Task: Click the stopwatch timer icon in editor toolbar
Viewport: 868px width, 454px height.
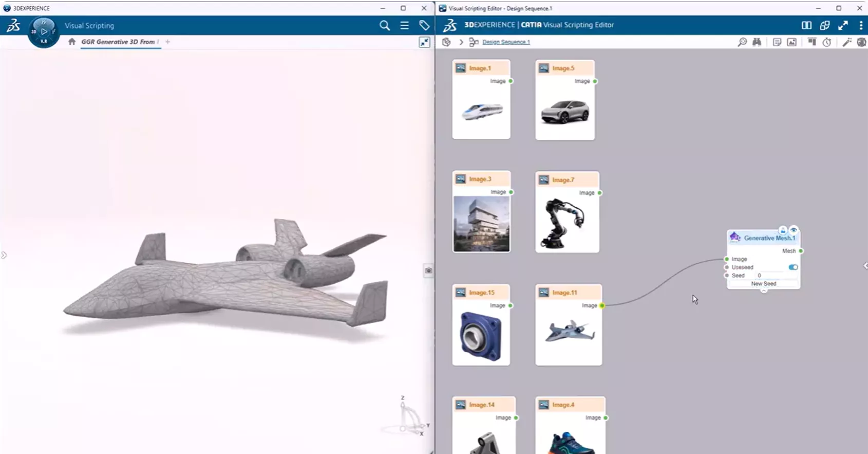Action: [x=826, y=42]
